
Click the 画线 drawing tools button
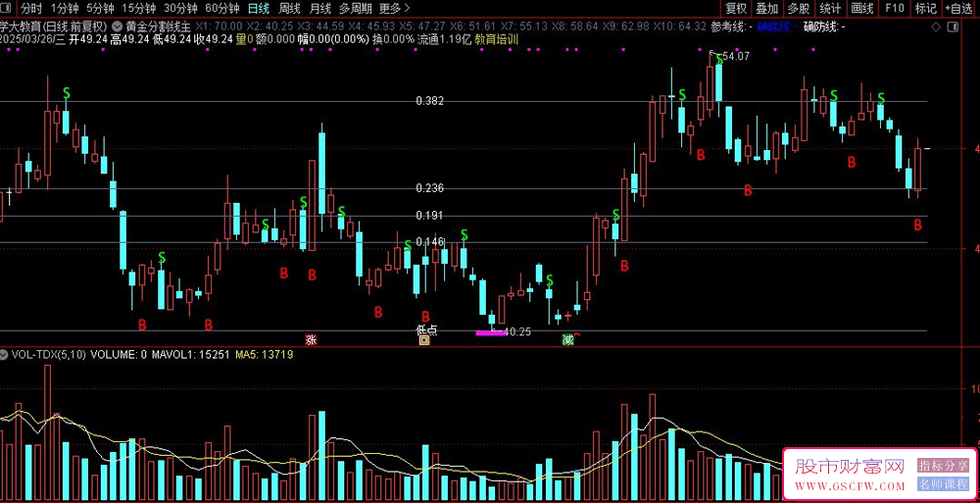tap(861, 8)
